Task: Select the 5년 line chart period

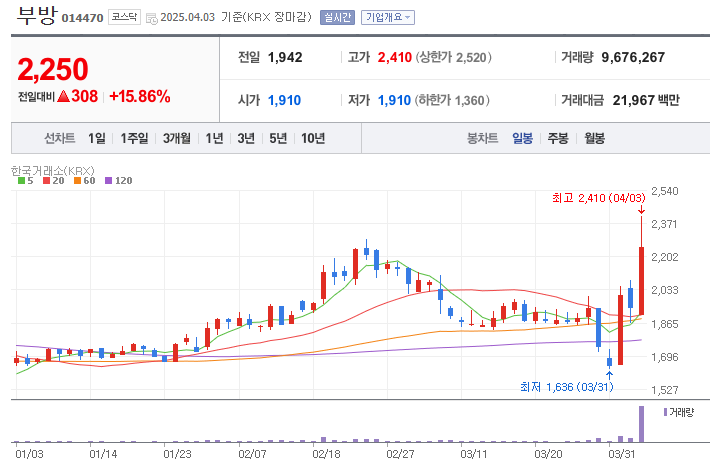Action: pos(278,138)
